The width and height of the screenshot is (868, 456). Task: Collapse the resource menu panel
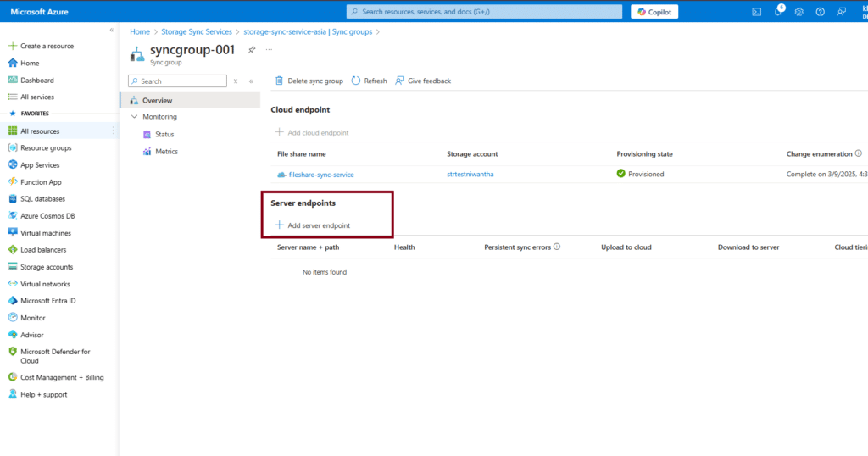click(x=251, y=81)
